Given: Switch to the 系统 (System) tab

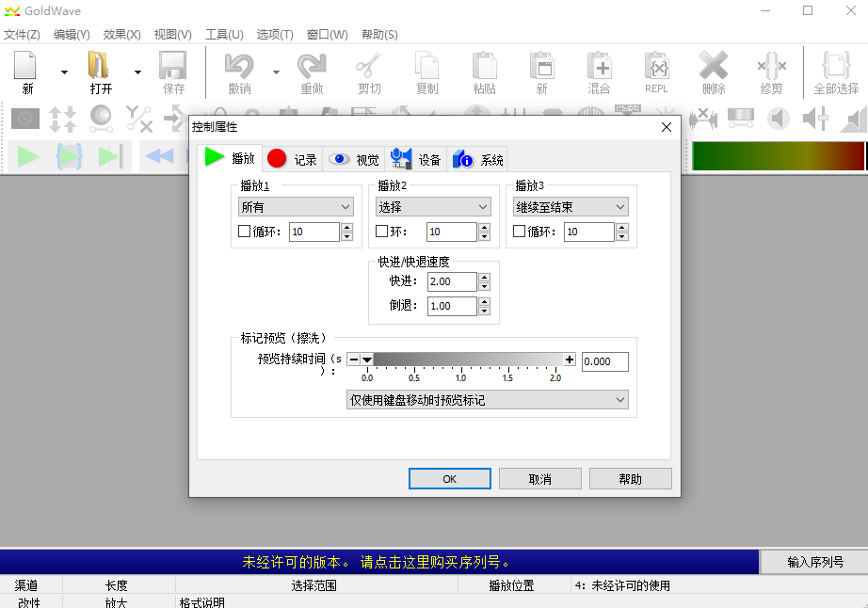Looking at the screenshot, I should click(477, 159).
